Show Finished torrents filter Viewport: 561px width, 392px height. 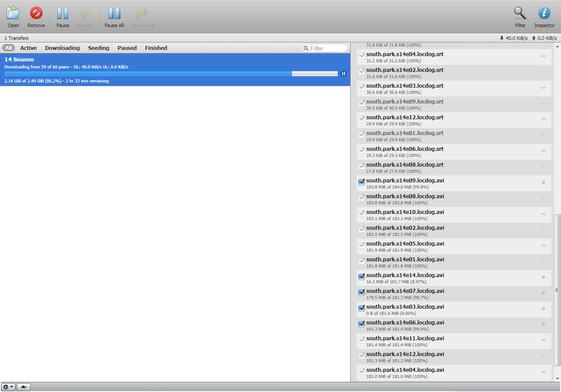pyautogui.click(x=156, y=48)
